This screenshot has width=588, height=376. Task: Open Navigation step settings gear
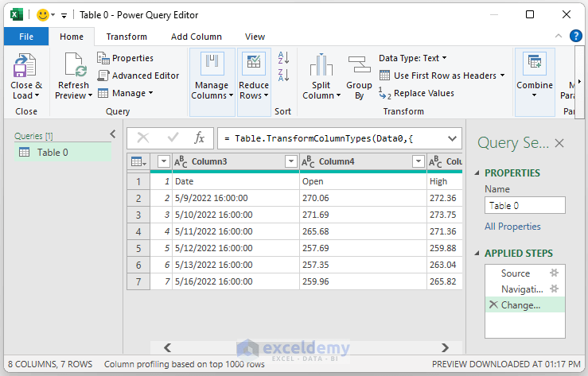pyautogui.click(x=554, y=289)
